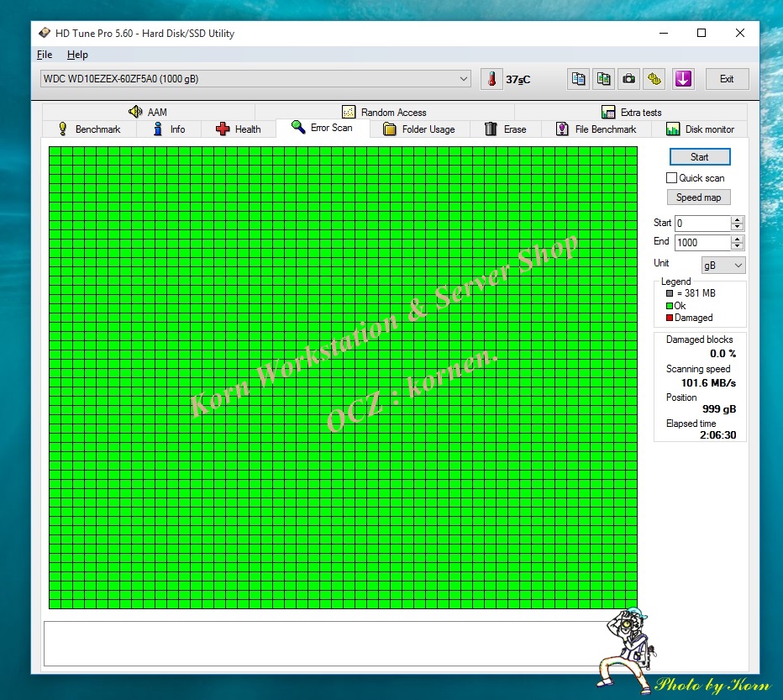Click the Start scan button

tap(700, 157)
